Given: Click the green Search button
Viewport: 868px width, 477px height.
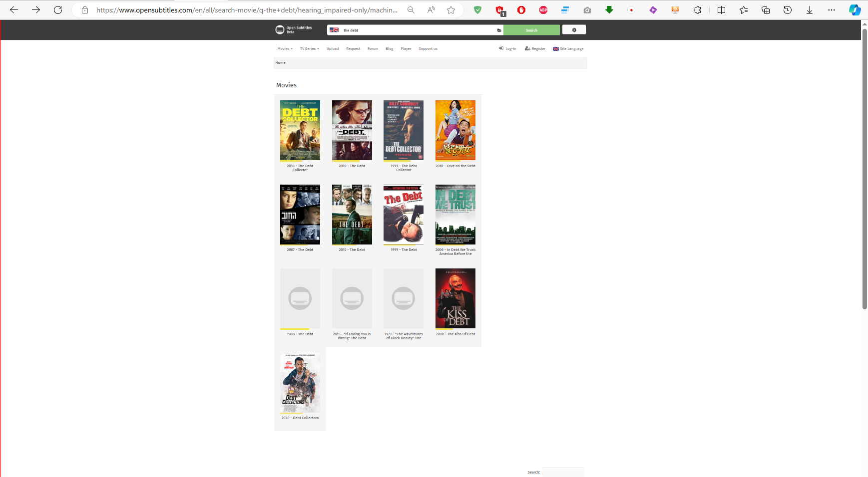Looking at the screenshot, I should 531,30.
